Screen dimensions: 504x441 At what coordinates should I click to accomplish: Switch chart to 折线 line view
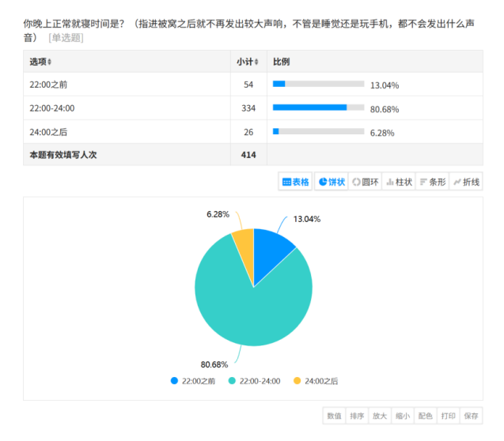point(466,182)
